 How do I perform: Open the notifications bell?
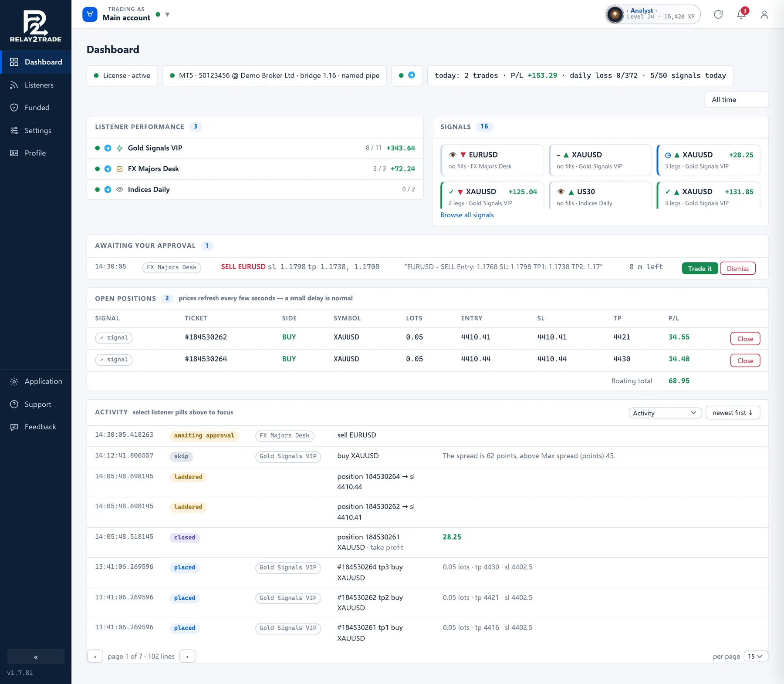741,14
